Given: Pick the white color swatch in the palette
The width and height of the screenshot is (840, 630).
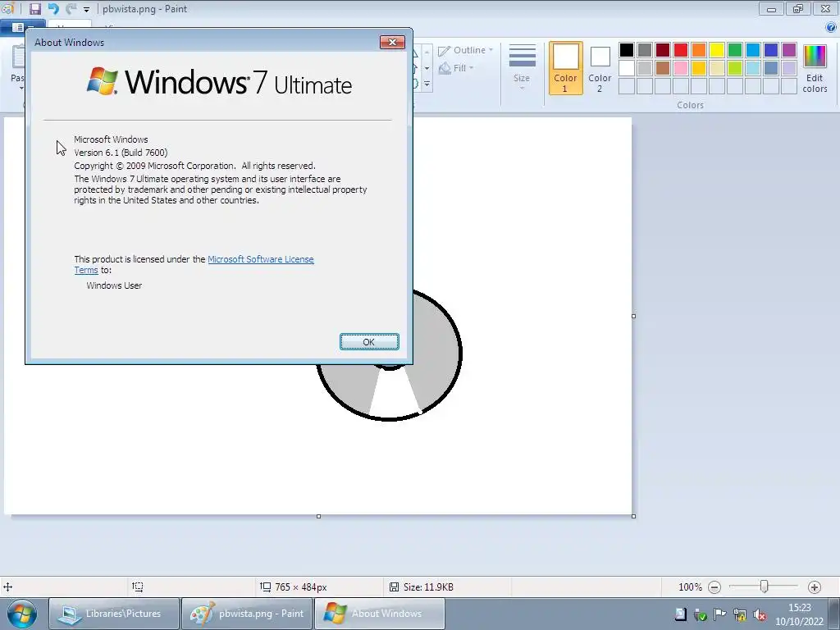Looking at the screenshot, I should (x=626, y=68).
